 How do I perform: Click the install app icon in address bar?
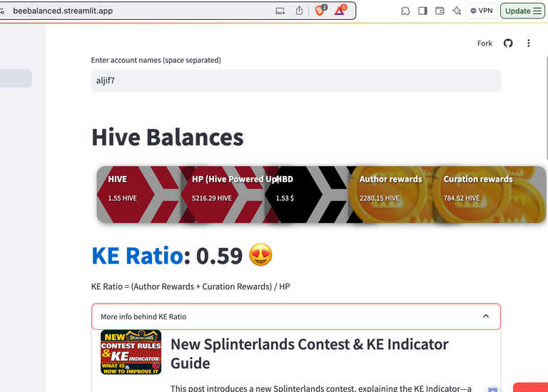pos(280,11)
